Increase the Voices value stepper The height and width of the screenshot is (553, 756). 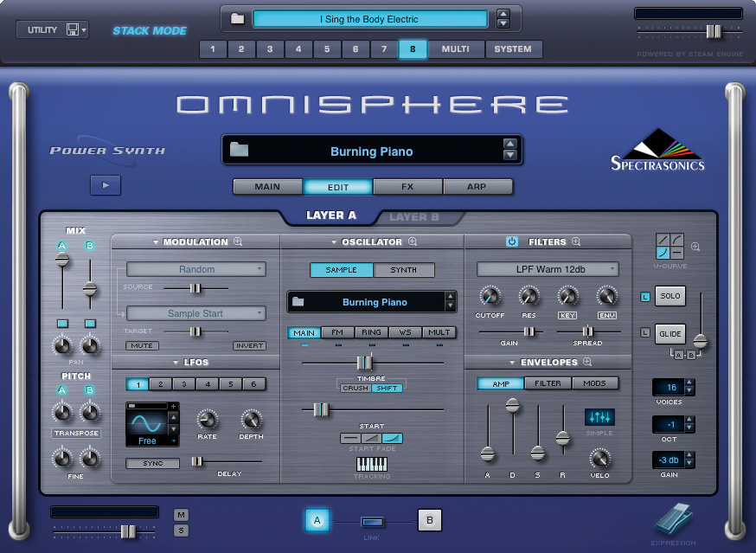point(689,383)
